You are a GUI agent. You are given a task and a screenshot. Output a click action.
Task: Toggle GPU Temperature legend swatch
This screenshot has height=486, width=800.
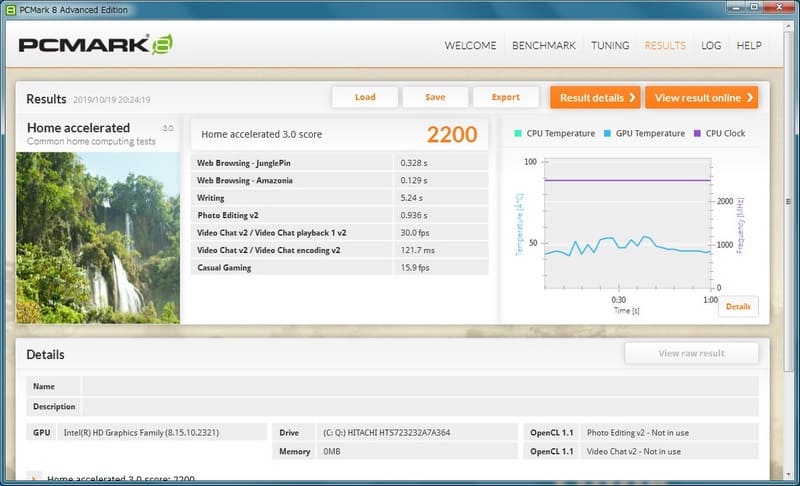(x=607, y=133)
